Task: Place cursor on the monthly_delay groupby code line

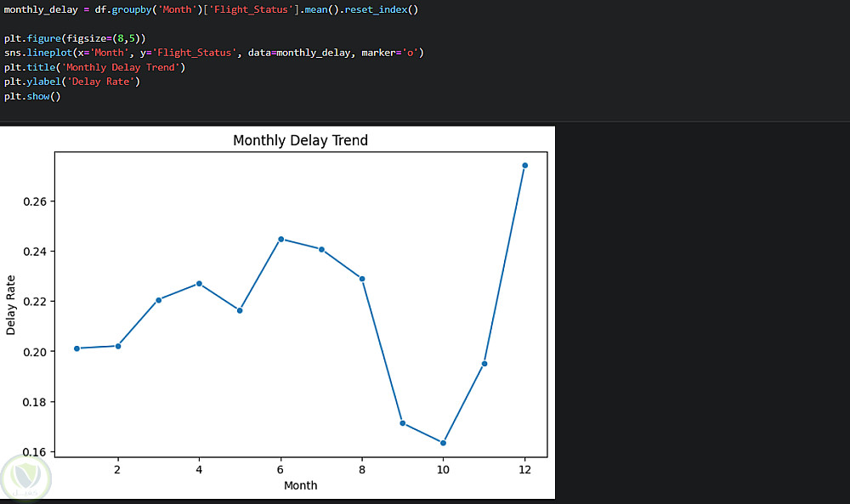Action: pyautogui.click(x=211, y=8)
